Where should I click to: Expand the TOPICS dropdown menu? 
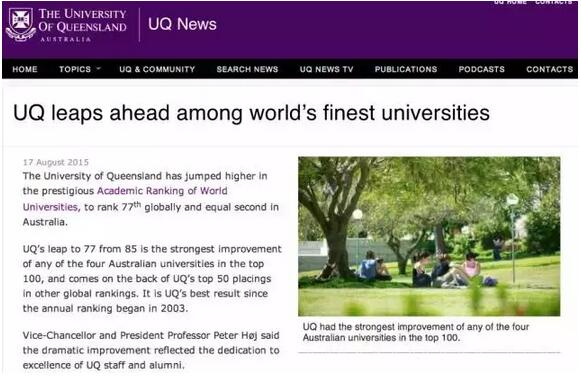click(80, 69)
